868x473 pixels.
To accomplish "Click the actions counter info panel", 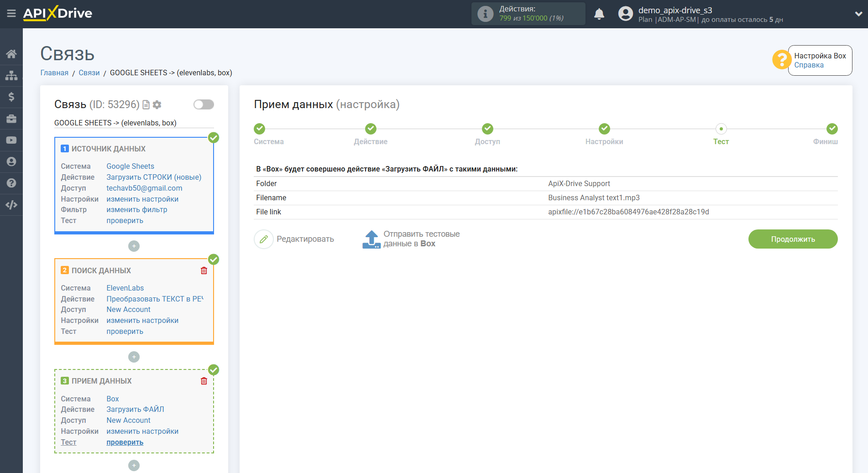I will pyautogui.click(x=528, y=14).
